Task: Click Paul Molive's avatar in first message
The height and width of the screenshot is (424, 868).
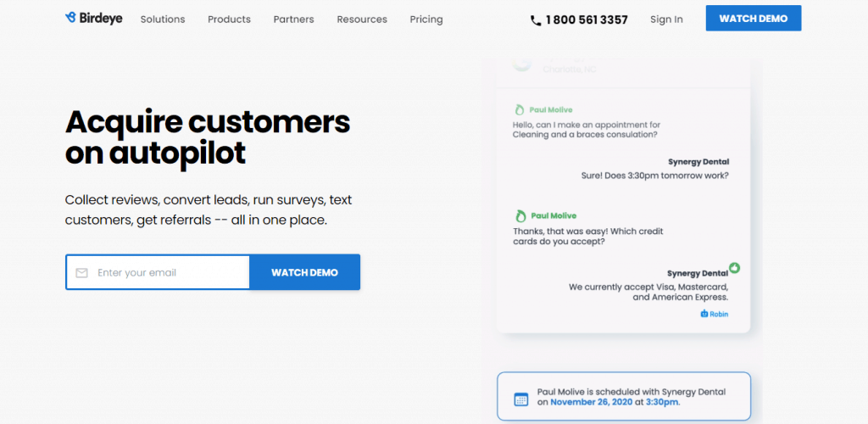Action: [x=520, y=109]
